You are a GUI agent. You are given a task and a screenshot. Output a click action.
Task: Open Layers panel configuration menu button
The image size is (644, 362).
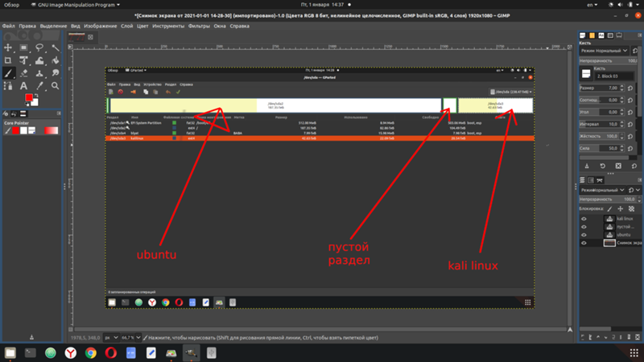pyautogui.click(x=639, y=180)
